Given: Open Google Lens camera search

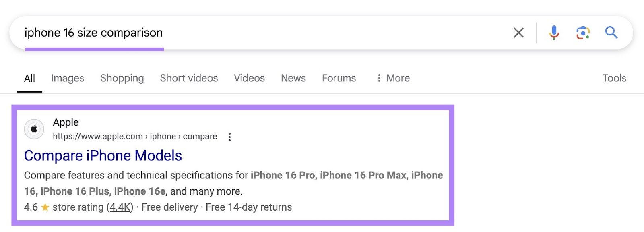Looking at the screenshot, I should [x=583, y=32].
